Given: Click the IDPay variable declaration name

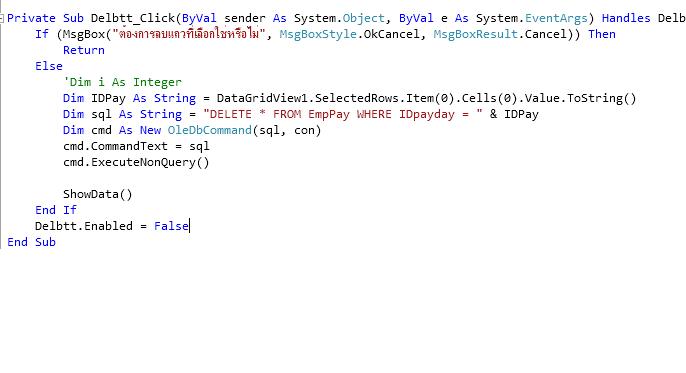Looking at the screenshot, I should point(108,98).
